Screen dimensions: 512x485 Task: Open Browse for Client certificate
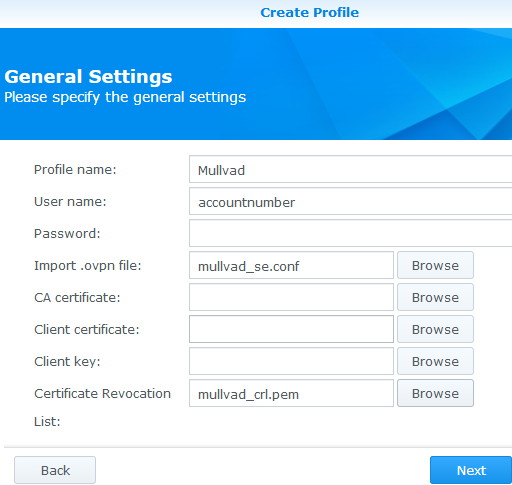435,329
